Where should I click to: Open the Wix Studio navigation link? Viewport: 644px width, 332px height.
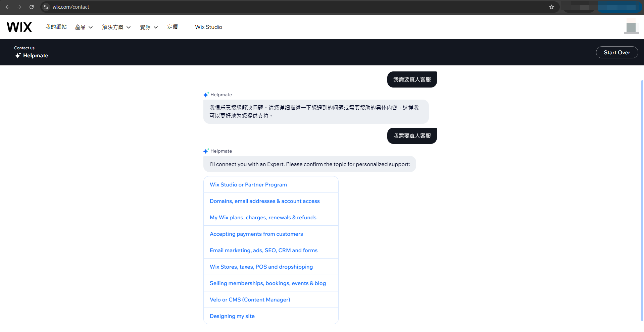pos(208,27)
